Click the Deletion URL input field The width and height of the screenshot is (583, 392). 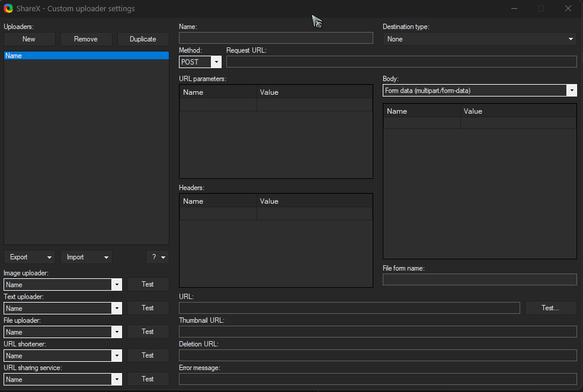[377, 355]
